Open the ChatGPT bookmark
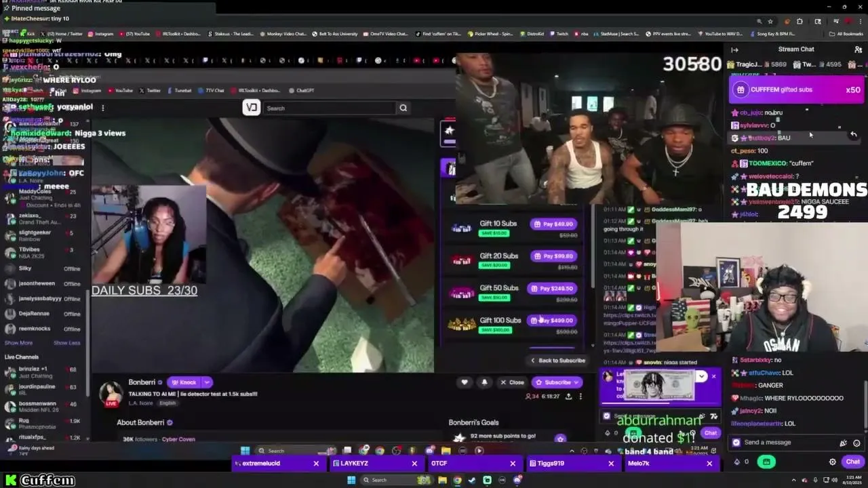This screenshot has width=868, height=488. [302, 90]
